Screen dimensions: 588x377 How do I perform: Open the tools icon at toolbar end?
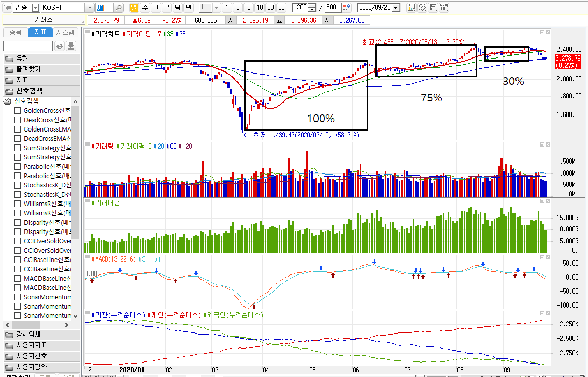tap(444, 7)
